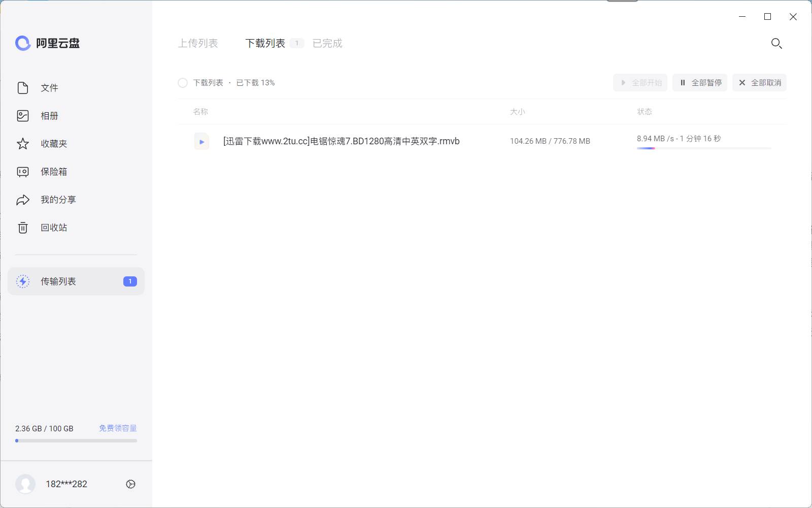Image resolution: width=812 pixels, height=508 pixels.
Task: Click 全部暂停 to pause all downloads
Action: pos(699,82)
